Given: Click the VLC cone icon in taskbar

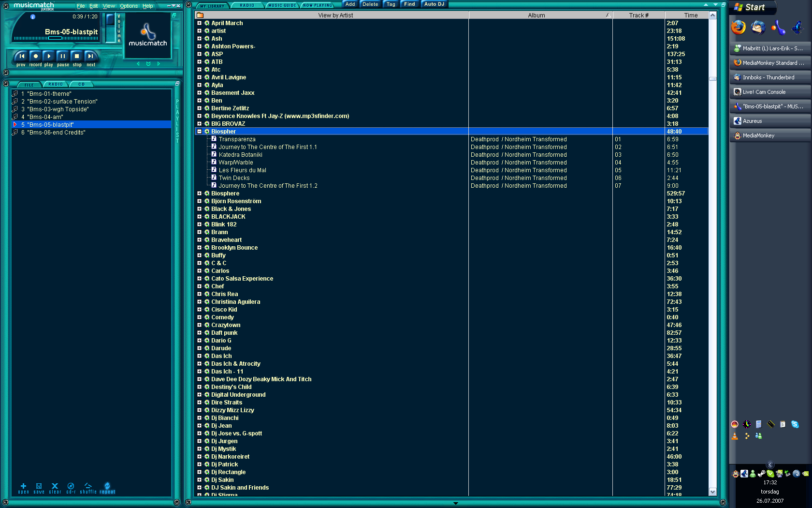Looking at the screenshot, I should [735, 436].
